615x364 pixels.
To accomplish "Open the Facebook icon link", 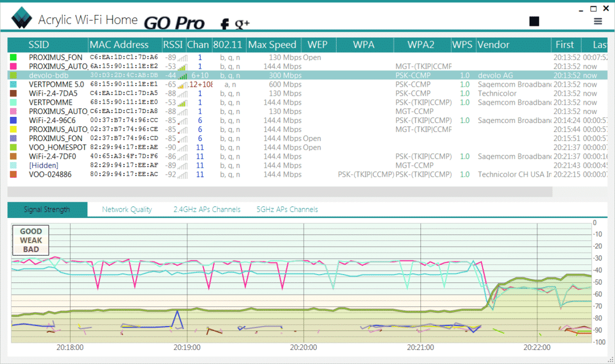I will (x=225, y=24).
